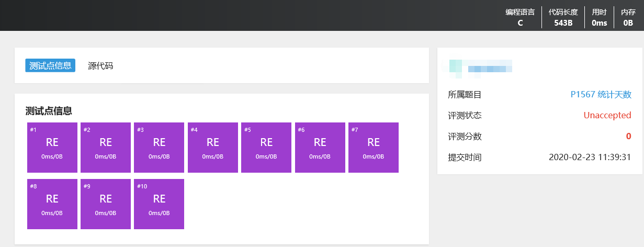
Task: Click test case #4 RE tile
Action: [213, 148]
